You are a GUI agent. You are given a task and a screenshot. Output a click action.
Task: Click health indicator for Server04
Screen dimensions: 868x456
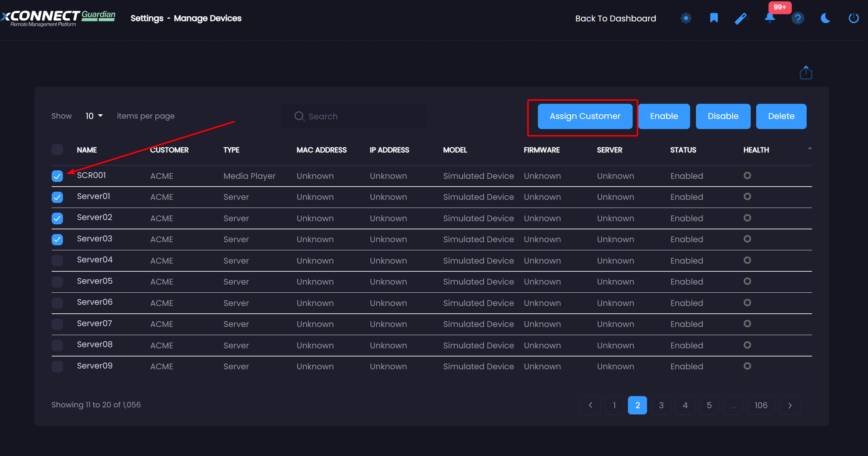click(747, 260)
